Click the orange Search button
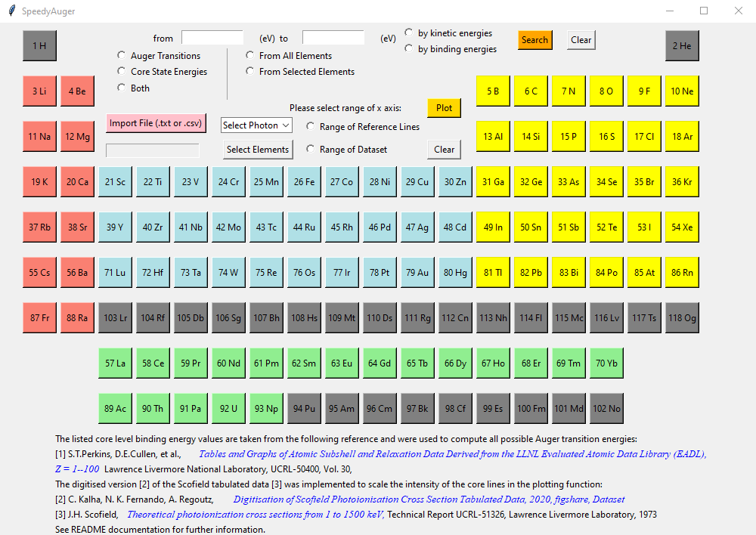Viewport: 756px width, 535px height. [x=534, y=40]
